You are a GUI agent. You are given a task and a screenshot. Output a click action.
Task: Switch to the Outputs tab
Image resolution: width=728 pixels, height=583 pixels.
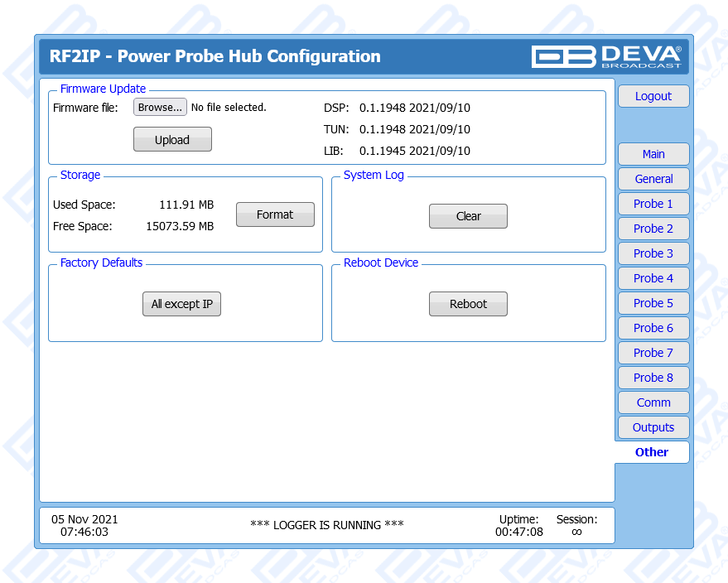point(653,427)
